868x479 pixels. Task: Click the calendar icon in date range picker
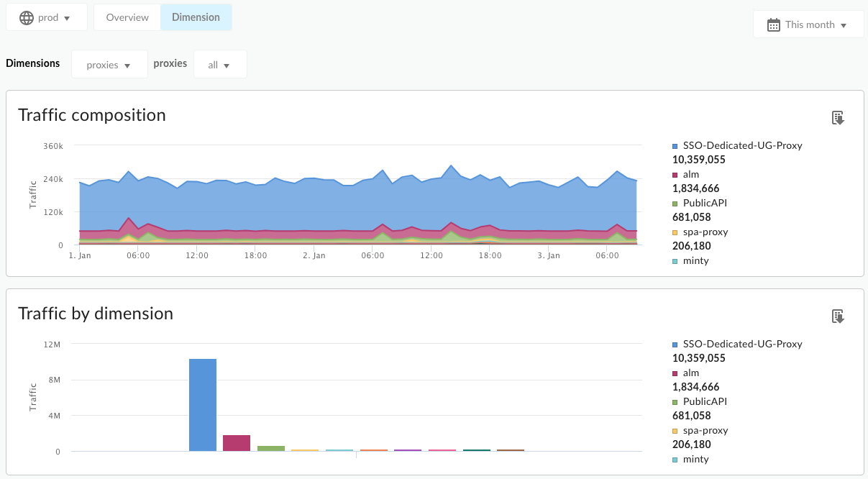773,24
